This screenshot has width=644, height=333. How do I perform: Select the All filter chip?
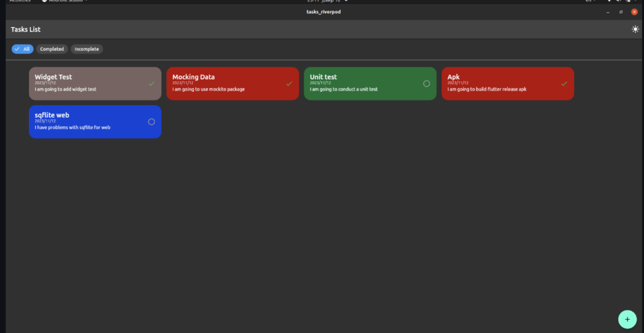(23, 49)
